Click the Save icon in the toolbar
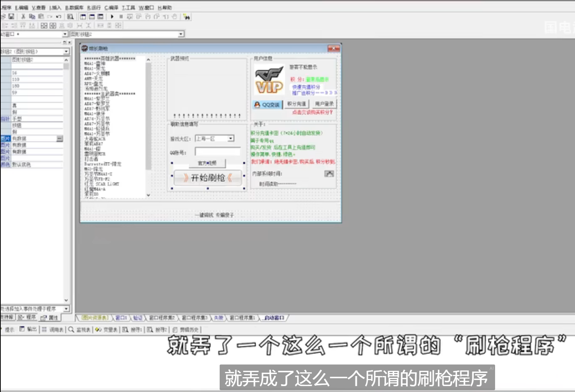Viewport: 575px width, 392px height. (x=12, y=17)
